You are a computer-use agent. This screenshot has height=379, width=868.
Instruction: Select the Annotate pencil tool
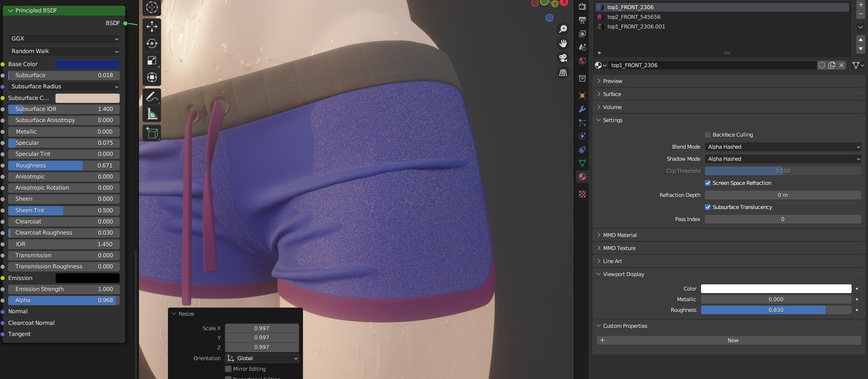(x=152, y=97)
